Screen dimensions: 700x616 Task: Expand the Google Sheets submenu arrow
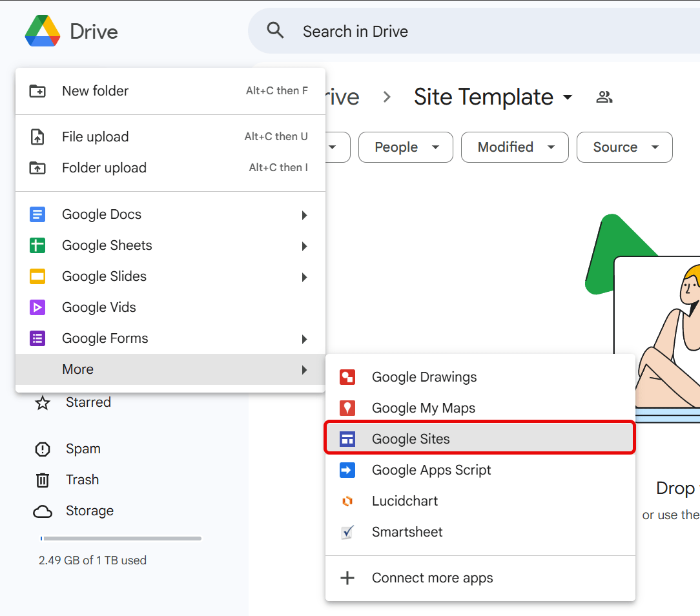pyautogui.click(x=304, y=246)
